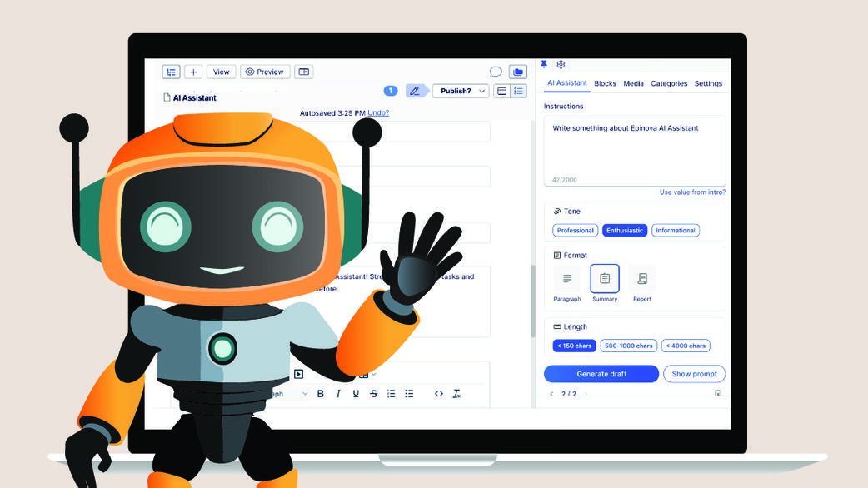
Task: Insert a numbered list
Action: click(392, 392)
